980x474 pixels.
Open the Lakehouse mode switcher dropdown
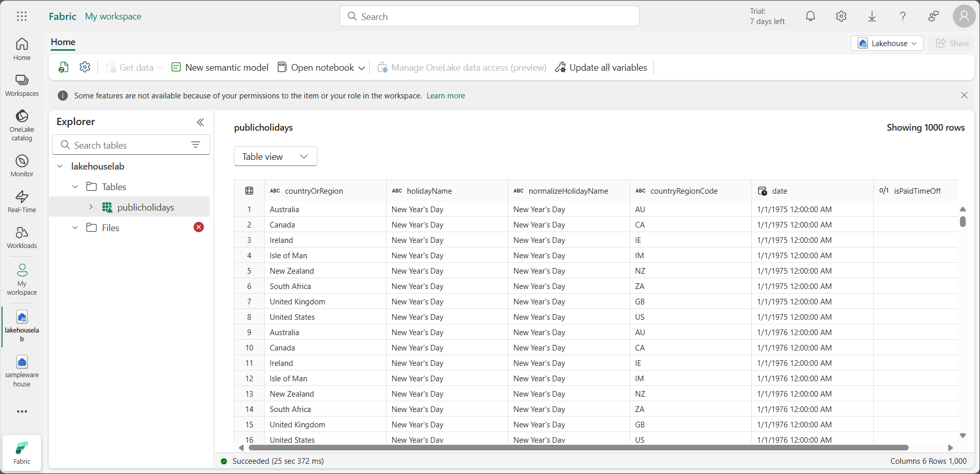[x=887, y=44]
